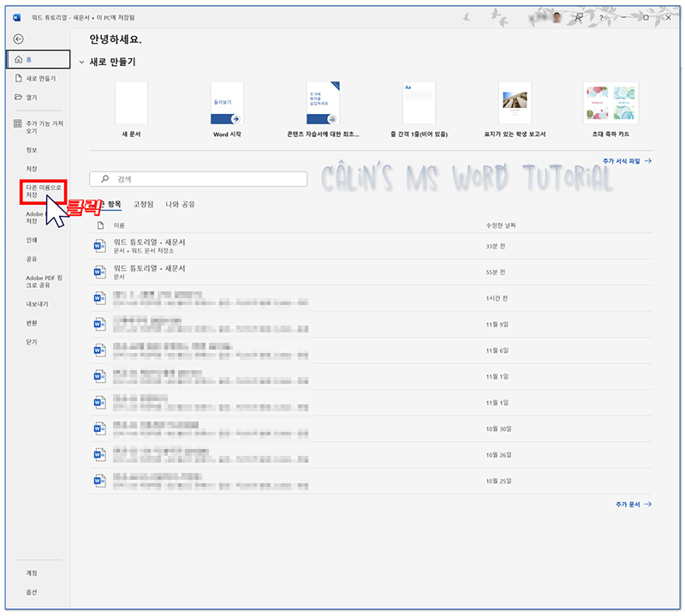Viewport: 685px width, 616px height.
Task: Click the magnifier icon in the search box
Action: (104, 179)
